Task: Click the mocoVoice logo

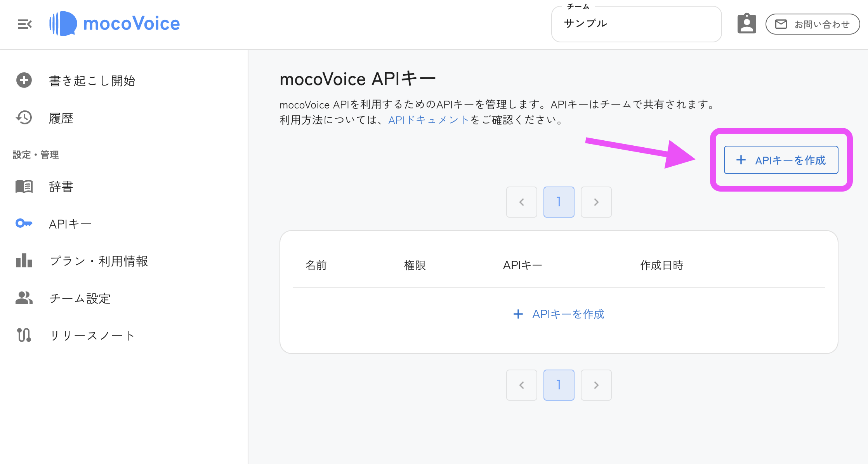Action: [x=115, y=24]
